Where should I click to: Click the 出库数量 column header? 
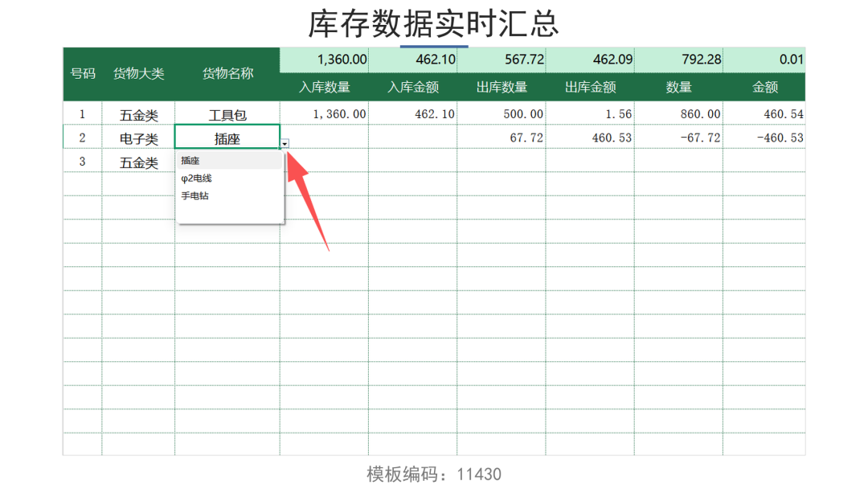502,87
